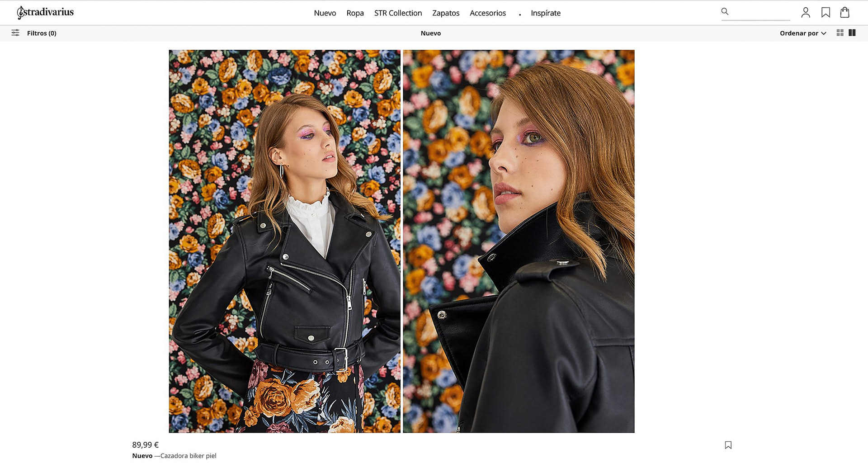Go to STR Collection
The image size is (868, 468).
(398, 13)
